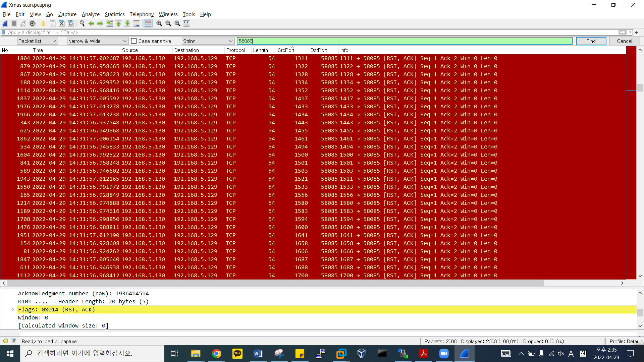Image resolution: width=644 pixels, height=362 pixels.
Task: Open the Packet list search-in dropdown
Action: (x=37, y=41)
